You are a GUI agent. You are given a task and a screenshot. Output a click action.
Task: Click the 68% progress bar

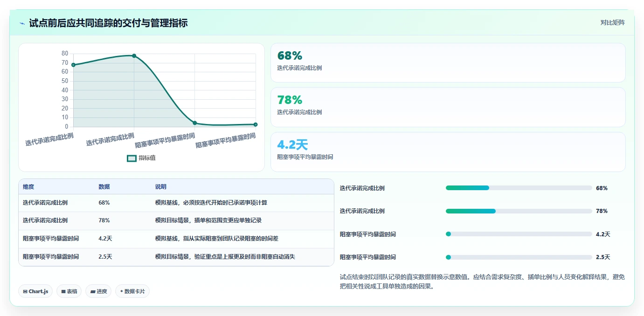coord(519,188)
